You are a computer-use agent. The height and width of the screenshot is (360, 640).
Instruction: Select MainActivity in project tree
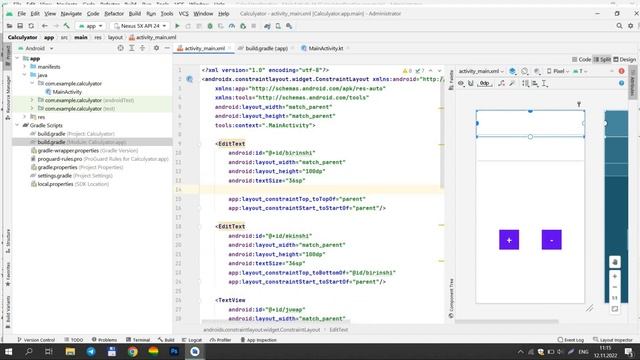point(63,92)
